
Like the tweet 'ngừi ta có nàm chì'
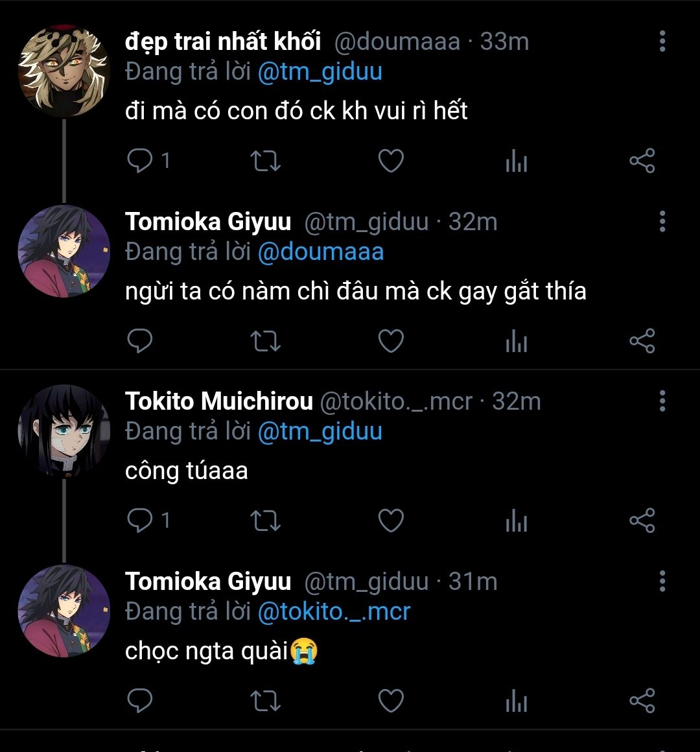point(391,341)
